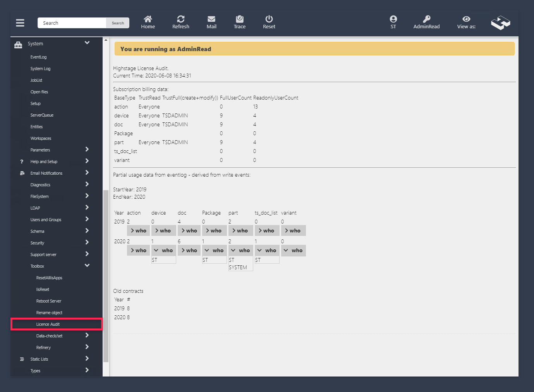Click the sidebar scroll up arrow

point(106,40)
